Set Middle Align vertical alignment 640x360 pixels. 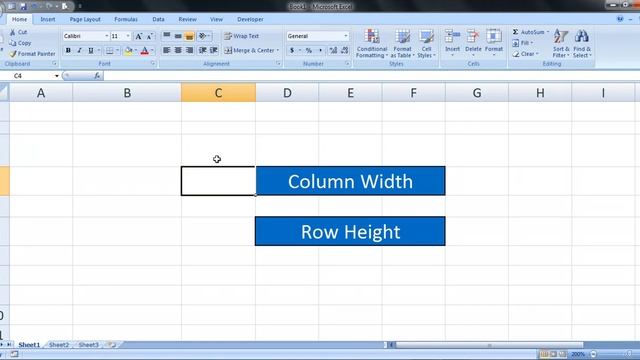178,36
